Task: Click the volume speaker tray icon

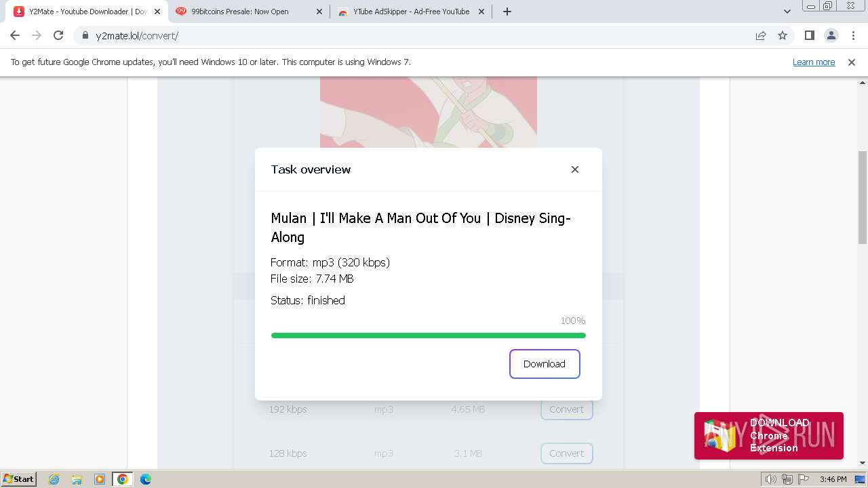Action: click(x=770, y=479)
